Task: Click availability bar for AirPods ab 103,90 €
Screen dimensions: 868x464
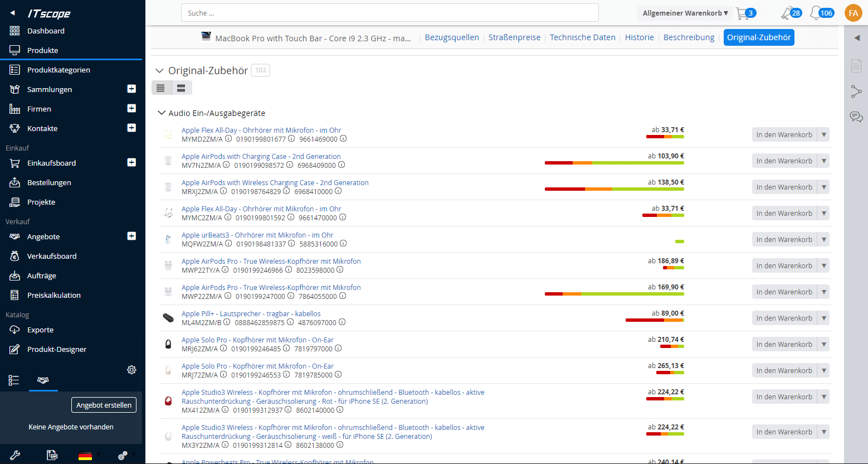Action: point(615,163)
